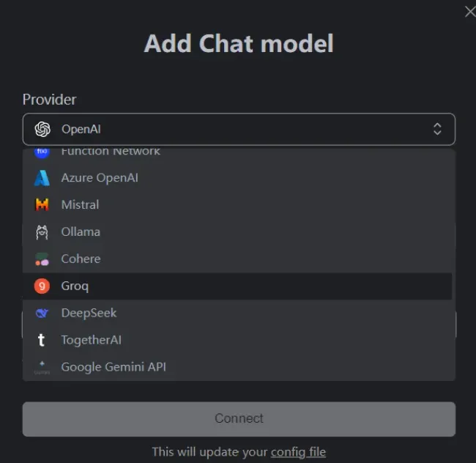Select the DeepSeek provider entry
476x463 pixels.
click(237, 313)
